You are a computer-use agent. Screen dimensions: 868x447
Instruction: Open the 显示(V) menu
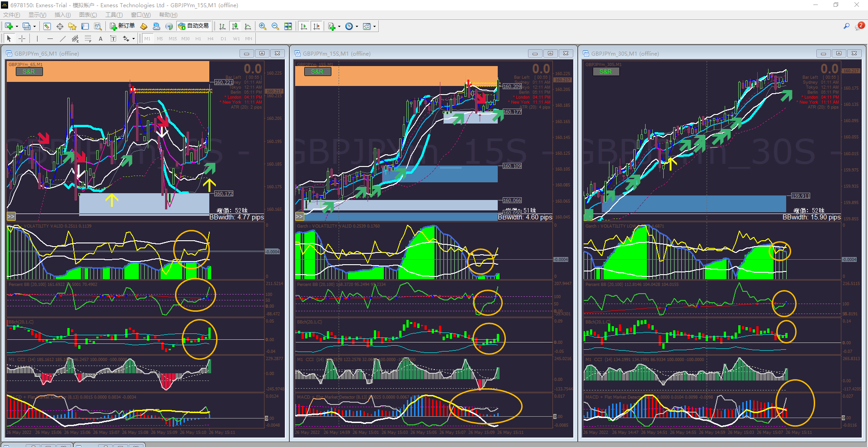click(38, 15)
